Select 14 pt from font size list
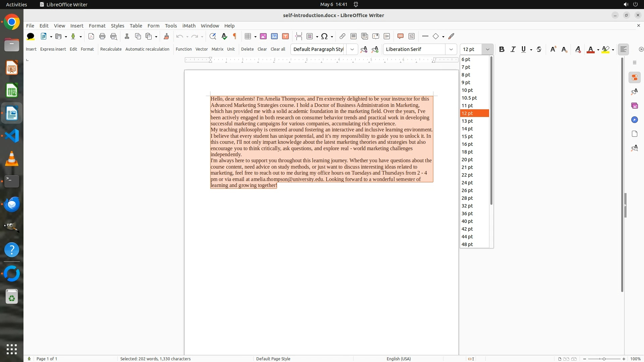The height and width of the screenshot is (362, 644). (x=467, y=129)
